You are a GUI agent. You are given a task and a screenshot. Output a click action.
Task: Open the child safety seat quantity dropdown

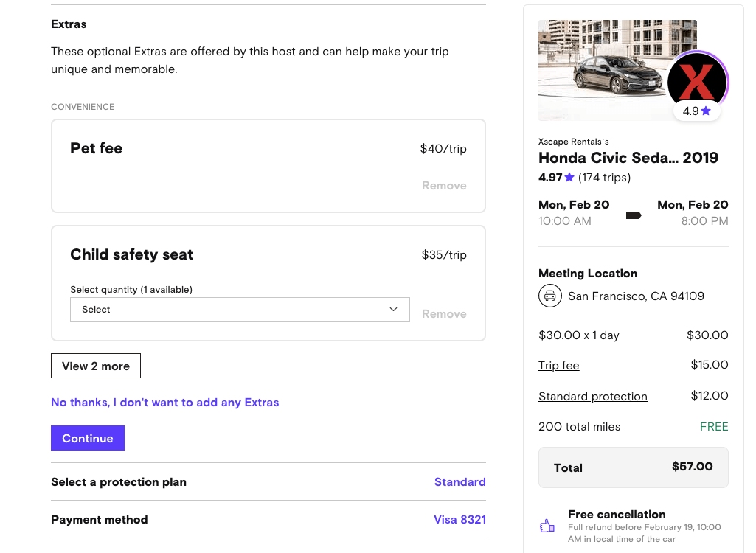(240, 310)
